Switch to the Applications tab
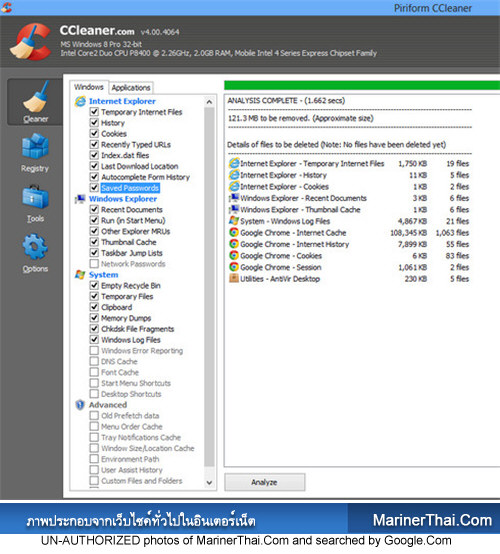 point(131,88)
